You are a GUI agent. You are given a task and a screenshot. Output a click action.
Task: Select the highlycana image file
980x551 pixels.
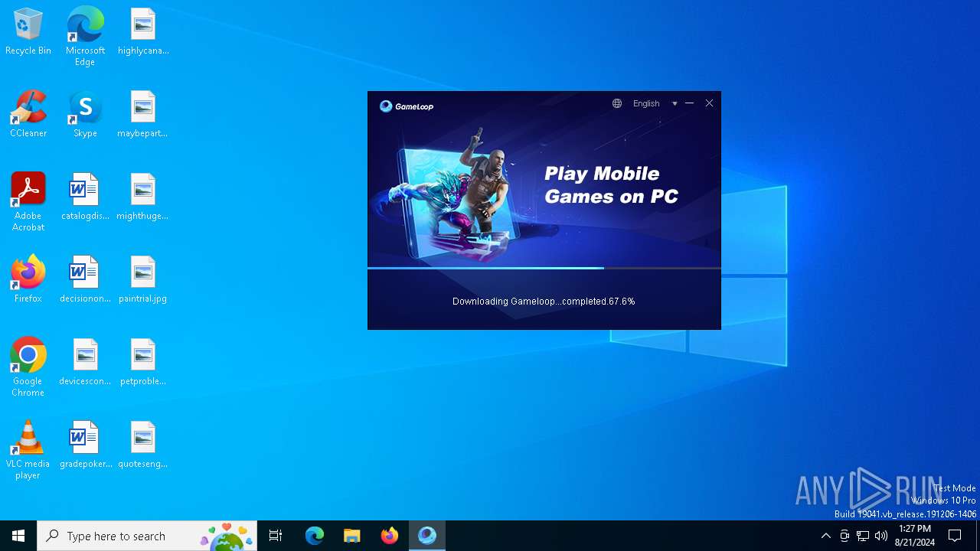pos(143,32)
